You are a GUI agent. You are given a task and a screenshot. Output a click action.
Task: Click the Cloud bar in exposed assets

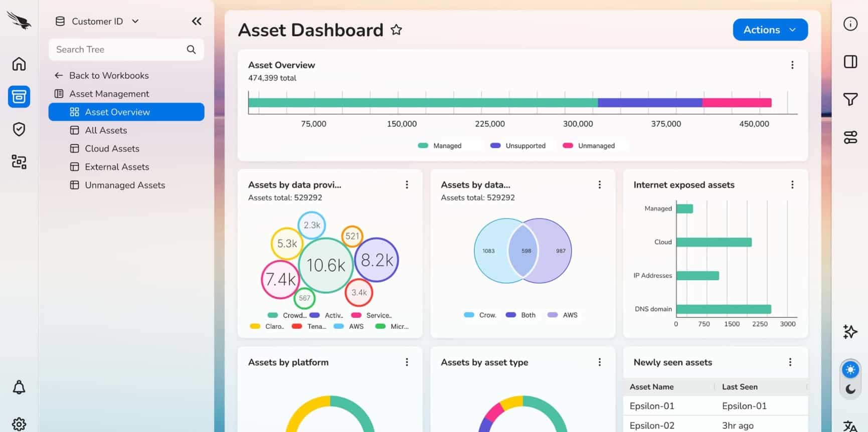coord(714,242)
